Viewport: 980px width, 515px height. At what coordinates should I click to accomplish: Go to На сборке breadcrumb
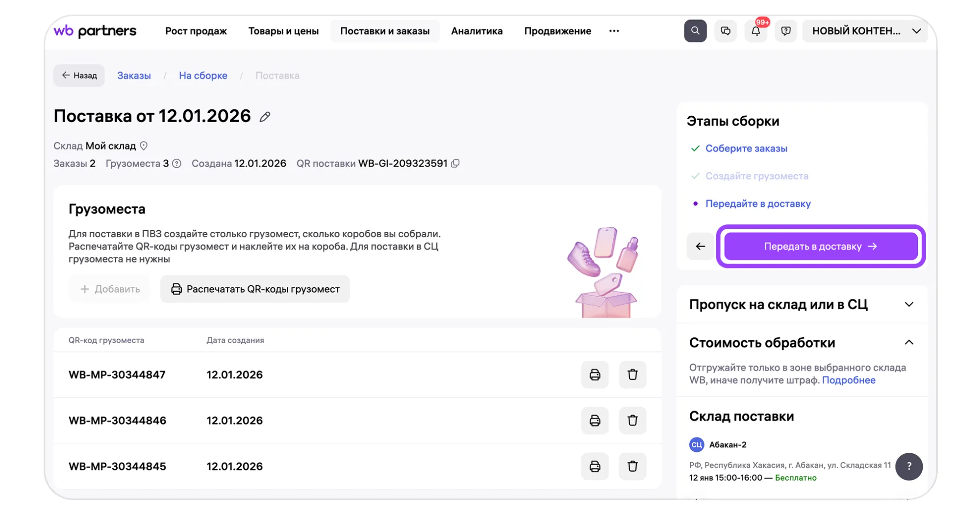pos(203,75)
